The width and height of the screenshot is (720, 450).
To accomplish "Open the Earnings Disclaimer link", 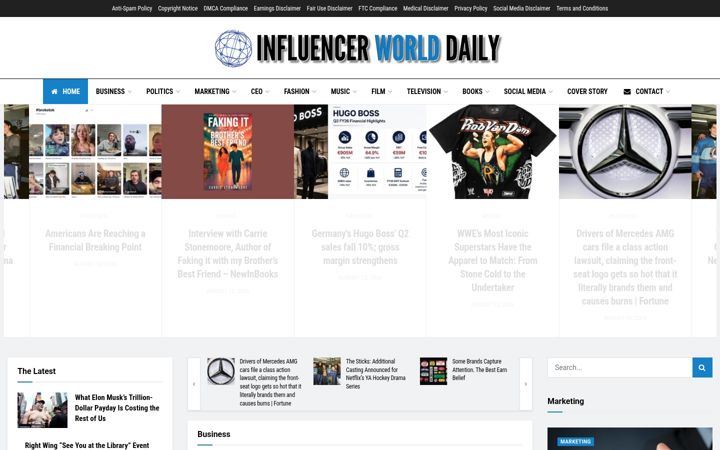I will (x=277, y=8).
